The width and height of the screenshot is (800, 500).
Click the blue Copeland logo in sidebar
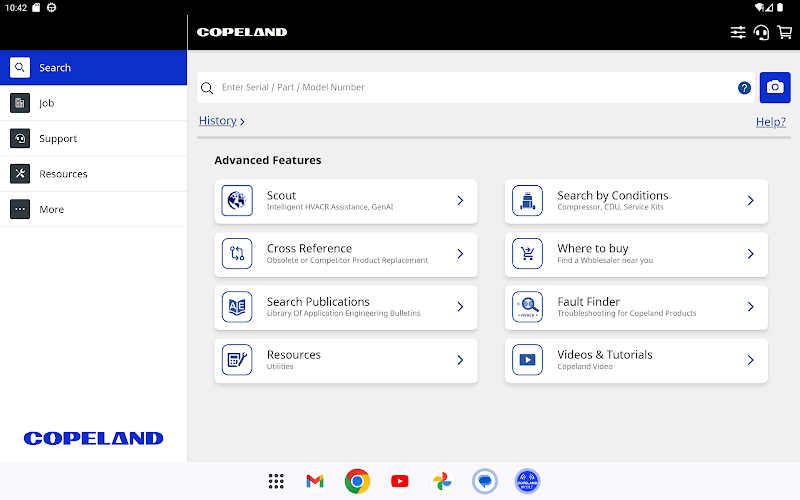pos(93,438)
